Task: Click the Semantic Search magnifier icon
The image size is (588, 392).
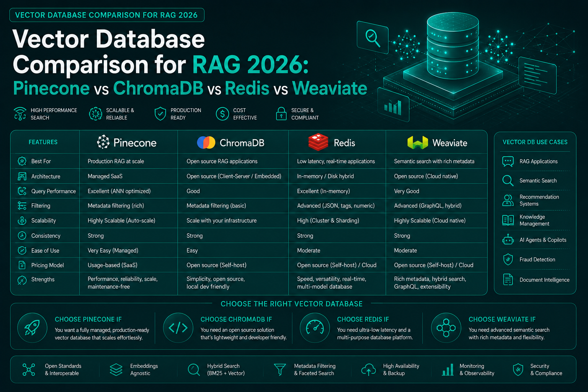Action: pos(508,180)
